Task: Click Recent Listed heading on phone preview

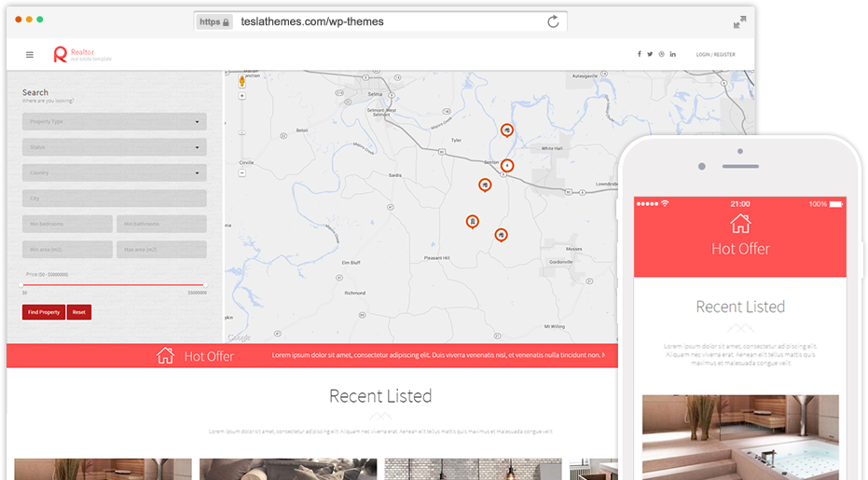Action: (x=740, y=307)
